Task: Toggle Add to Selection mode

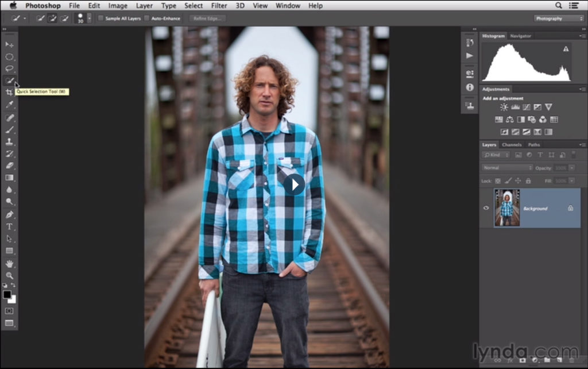Action: pyautogui.click(x=52, y=18)
